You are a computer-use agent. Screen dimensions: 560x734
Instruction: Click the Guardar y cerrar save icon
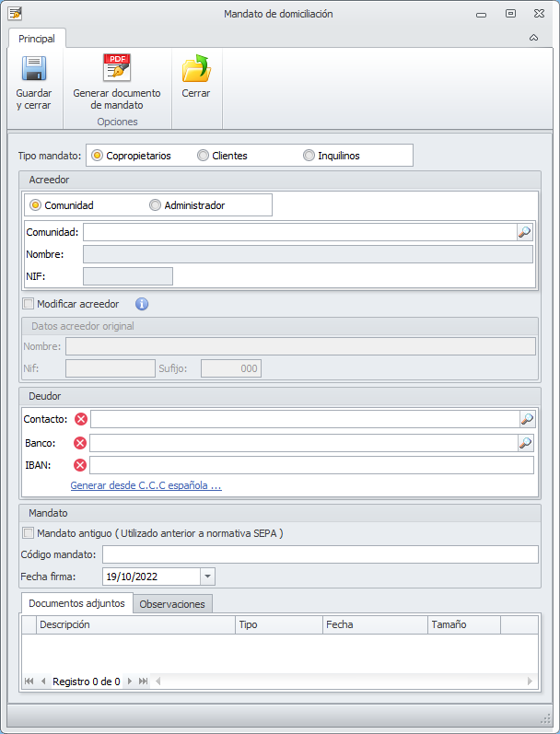34,70
